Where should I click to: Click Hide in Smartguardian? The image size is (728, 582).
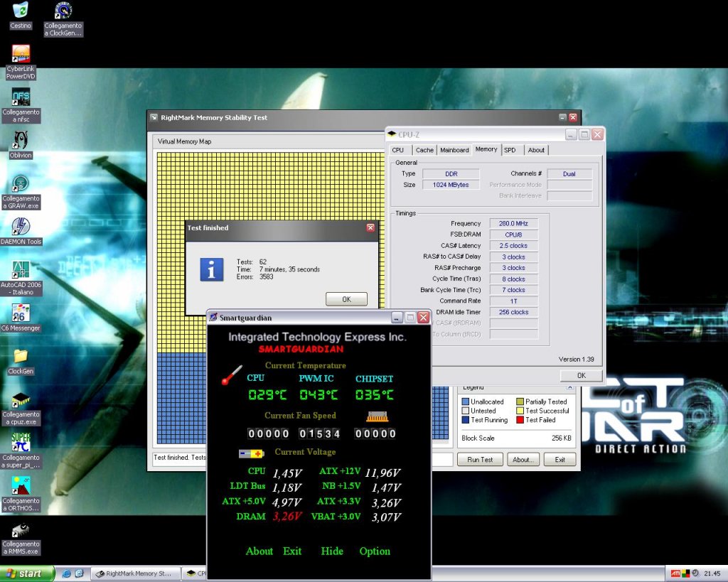[x=332, y=551]
